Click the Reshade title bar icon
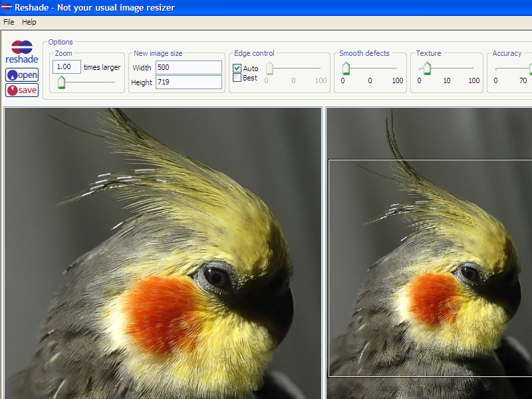 pyautogui.click(x=7, y=7)
